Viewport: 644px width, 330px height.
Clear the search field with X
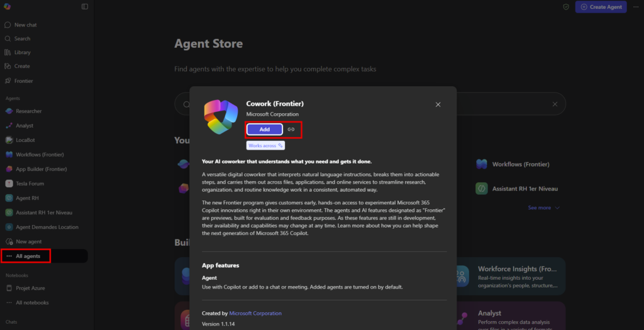coord(555,104)
